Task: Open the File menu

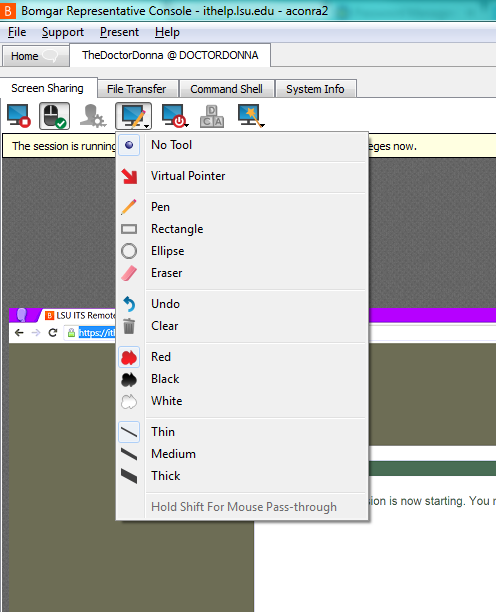Action: pyautogui.click(x=17, y=32)
